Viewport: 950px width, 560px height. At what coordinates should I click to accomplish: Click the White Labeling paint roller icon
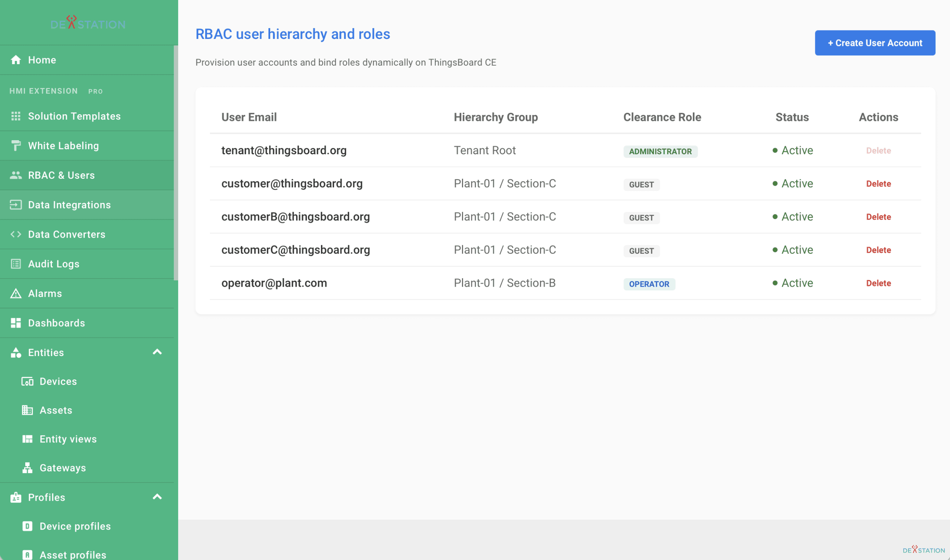(16, 146)
